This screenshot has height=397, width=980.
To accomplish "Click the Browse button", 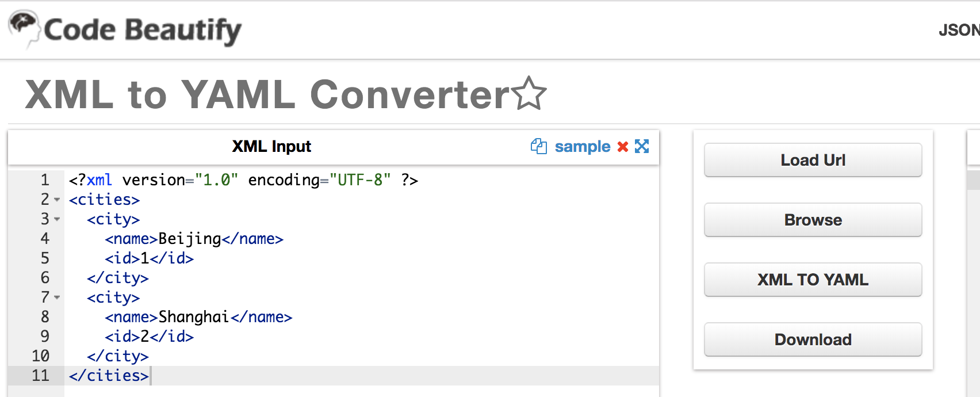I will coord(813,220).
